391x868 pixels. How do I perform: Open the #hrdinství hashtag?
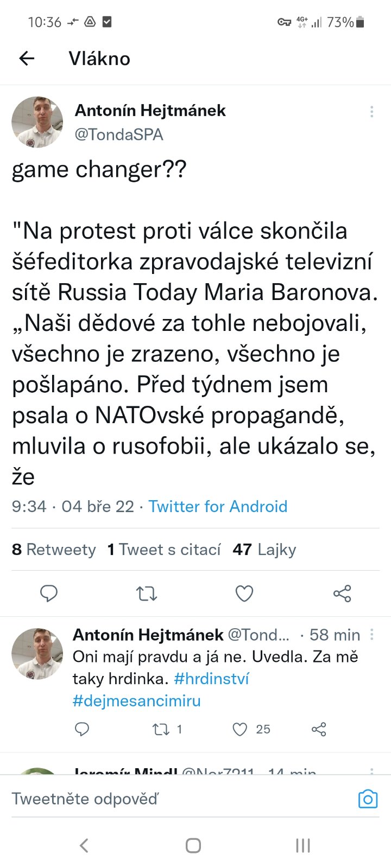tap(211, 679)
